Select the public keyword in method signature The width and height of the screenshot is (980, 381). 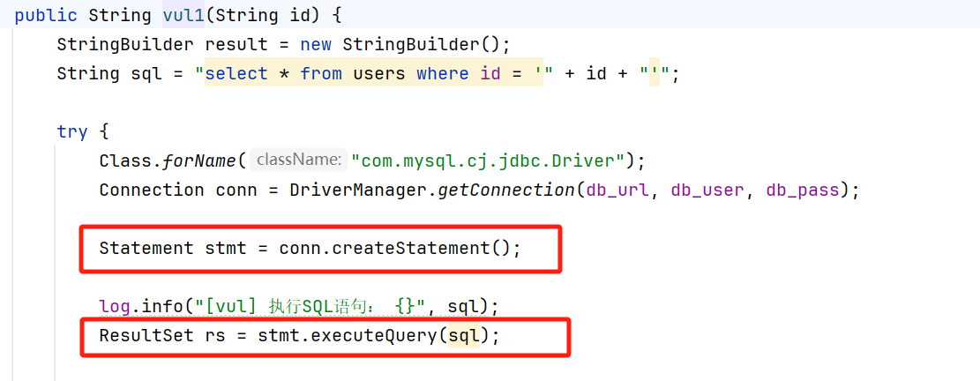point(46,14)
